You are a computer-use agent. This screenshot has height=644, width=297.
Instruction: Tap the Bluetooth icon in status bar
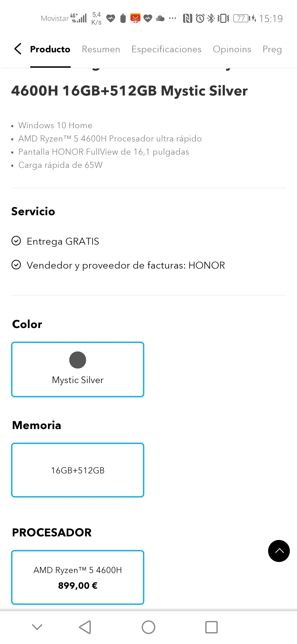(x=211, y=18)
